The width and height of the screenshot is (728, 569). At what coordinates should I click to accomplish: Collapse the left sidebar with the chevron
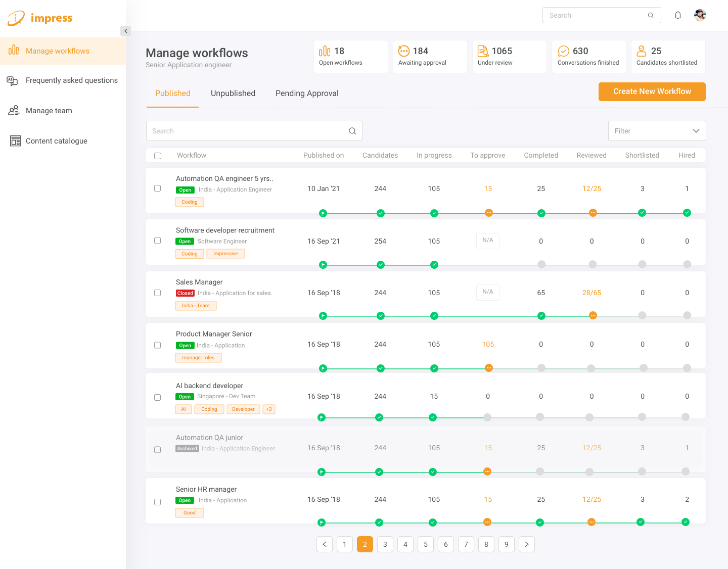(x=125, y=31)
